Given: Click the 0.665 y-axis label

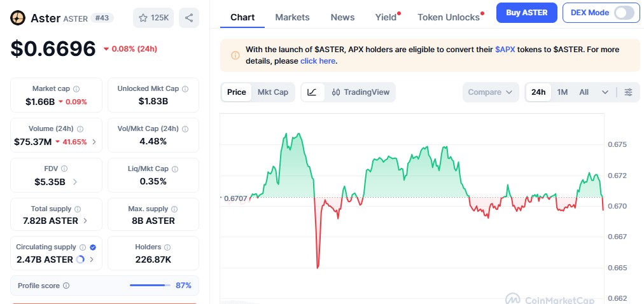Looking at the screenshot, I should point(617,268).
